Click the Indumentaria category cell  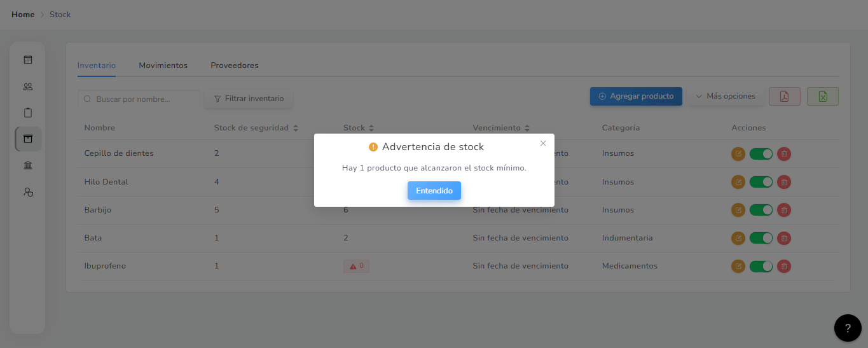pyautogui.click(x=628, y=238)
